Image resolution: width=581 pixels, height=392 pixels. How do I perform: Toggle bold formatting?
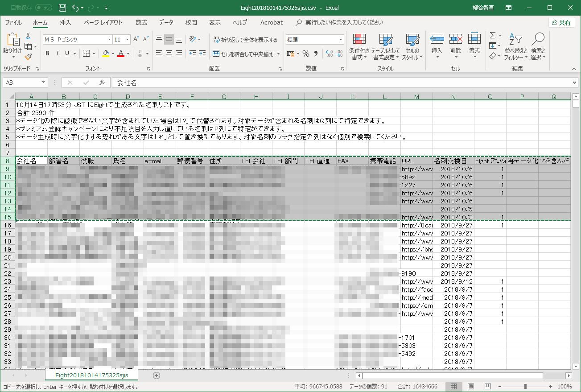[x=47, y=54]
